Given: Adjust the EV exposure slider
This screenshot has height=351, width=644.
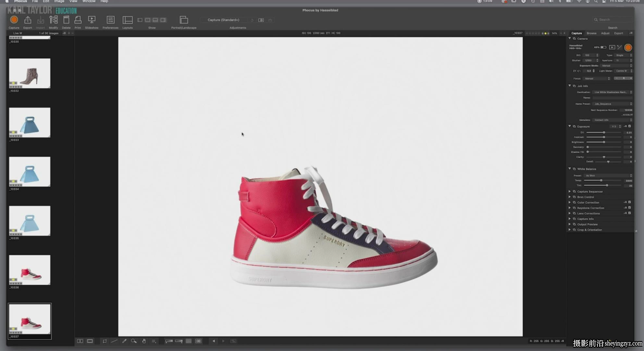Looking at the screenshot, I should [x=604, y=132].
